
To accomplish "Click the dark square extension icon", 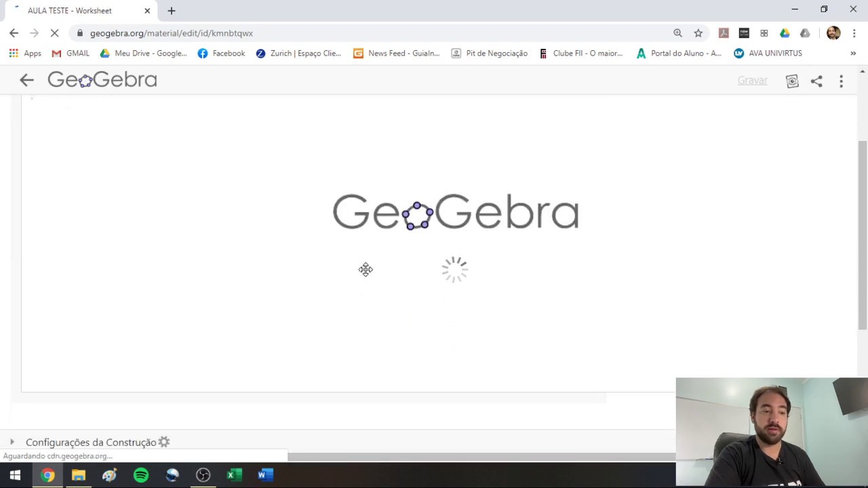I will [744, 33].
